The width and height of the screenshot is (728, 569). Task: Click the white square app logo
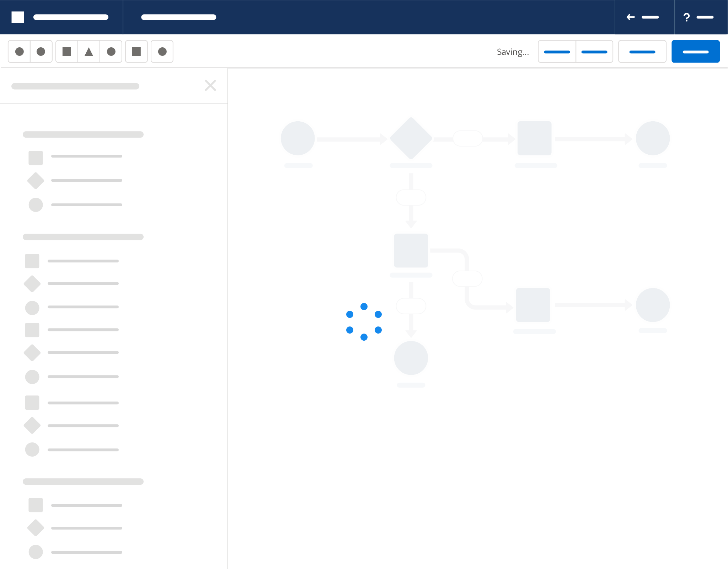(18, 17)
